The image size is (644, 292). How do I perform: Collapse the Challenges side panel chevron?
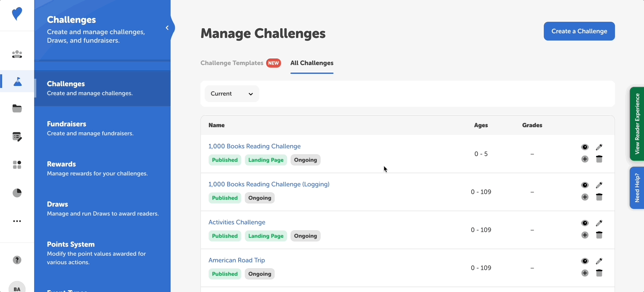tap(167, 28)
